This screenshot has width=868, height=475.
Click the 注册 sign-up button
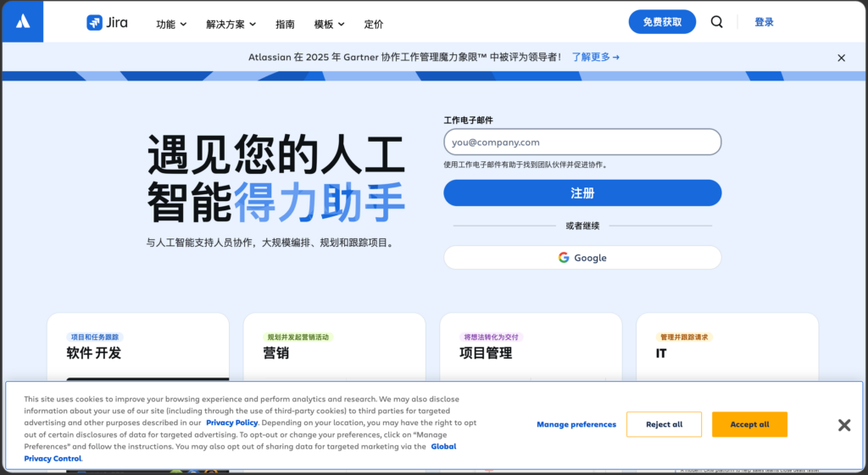pyautogui.click(x=582, y=193)
